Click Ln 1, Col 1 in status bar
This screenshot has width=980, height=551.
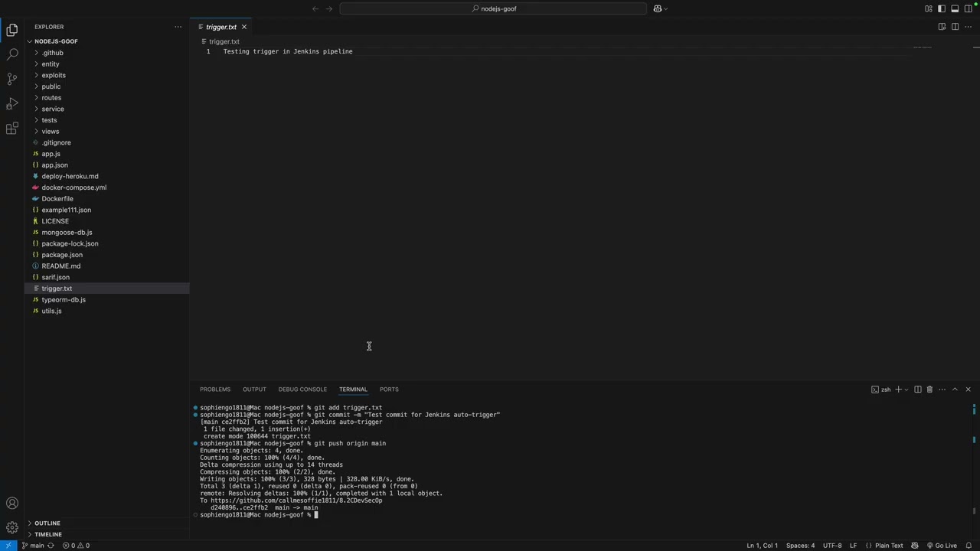[762, 546]
